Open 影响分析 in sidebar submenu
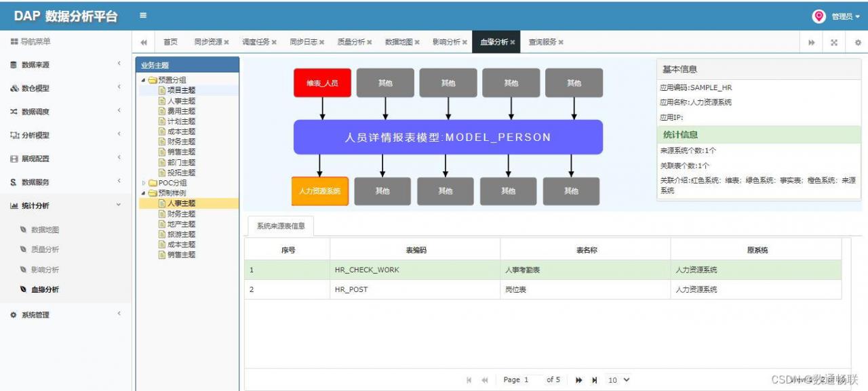This screenshot has width=868, height=391. tap(45, 270)
